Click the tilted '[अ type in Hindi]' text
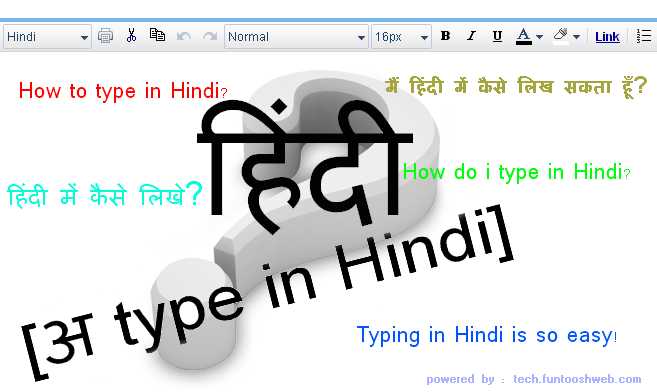Viewport: 657px width, 392px height. 268,293
